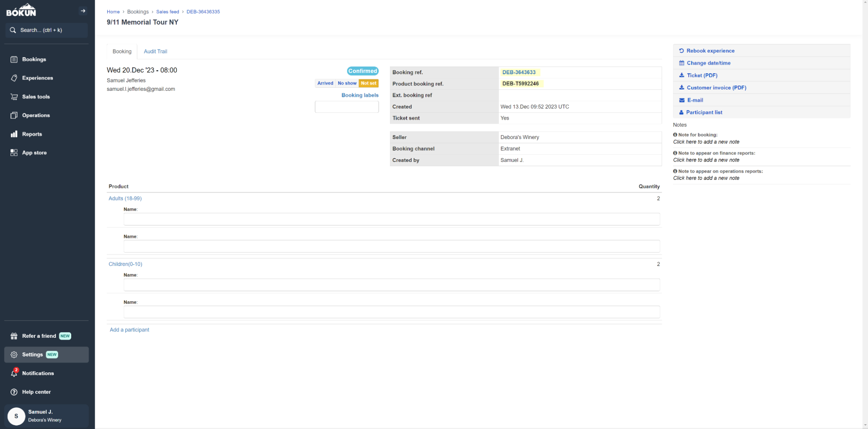Click the App store grid icon
868x429 pixels.
click(x=14, y=153)
